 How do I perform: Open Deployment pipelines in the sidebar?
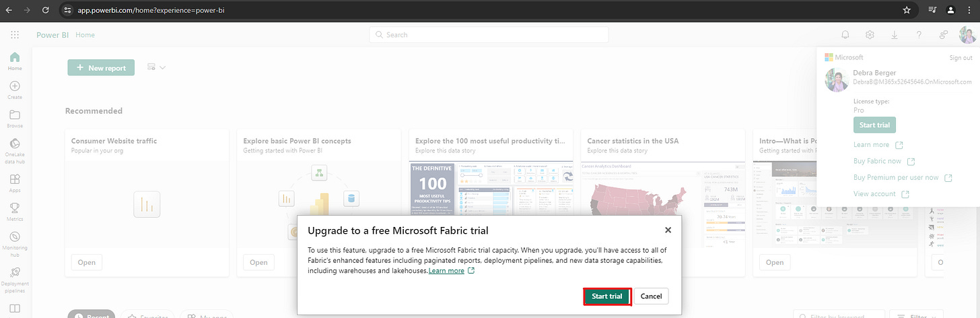click(15, 280)
